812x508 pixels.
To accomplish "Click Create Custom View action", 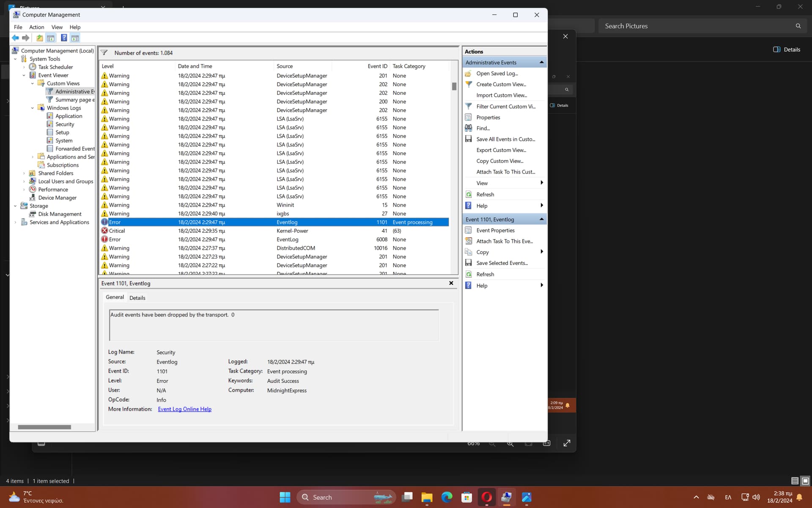I will 501,84.
